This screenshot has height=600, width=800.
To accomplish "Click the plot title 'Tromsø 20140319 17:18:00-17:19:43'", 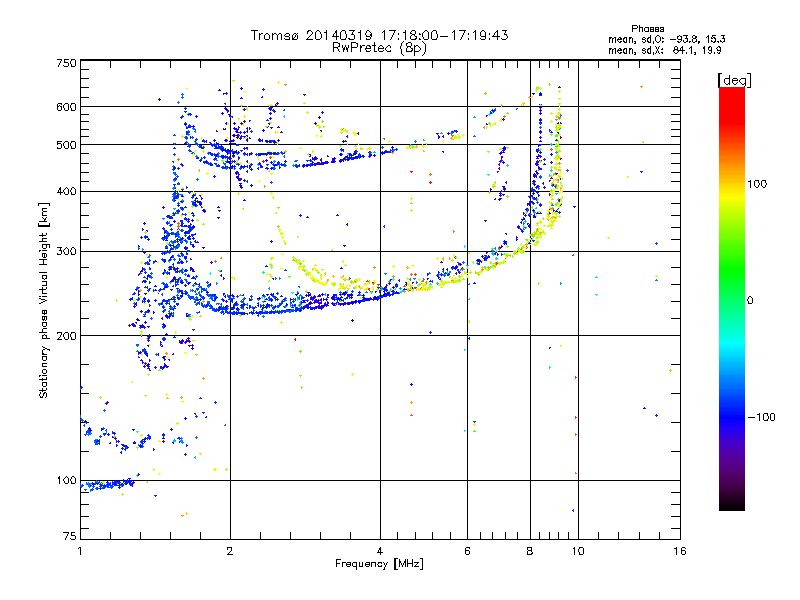I will point(379,35).
